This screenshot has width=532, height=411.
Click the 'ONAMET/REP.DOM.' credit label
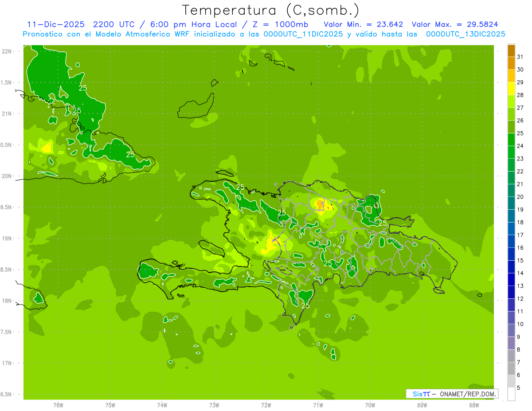(x=467, y=394)
